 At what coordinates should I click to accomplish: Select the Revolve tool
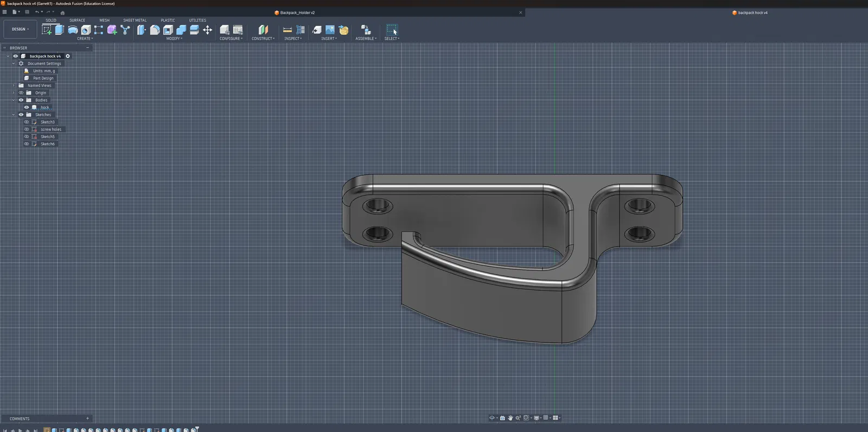(72, 30)
